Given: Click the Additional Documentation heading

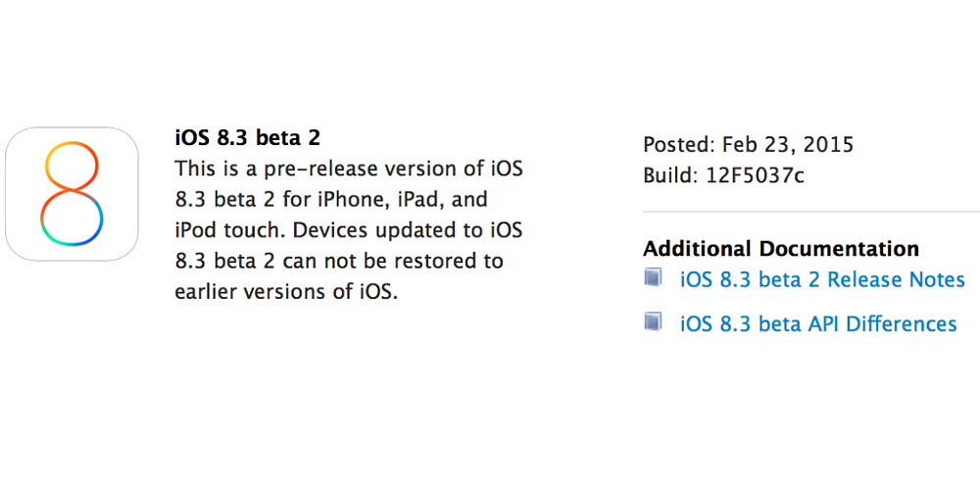Looking at the screenshot, I should pos(781,249).
